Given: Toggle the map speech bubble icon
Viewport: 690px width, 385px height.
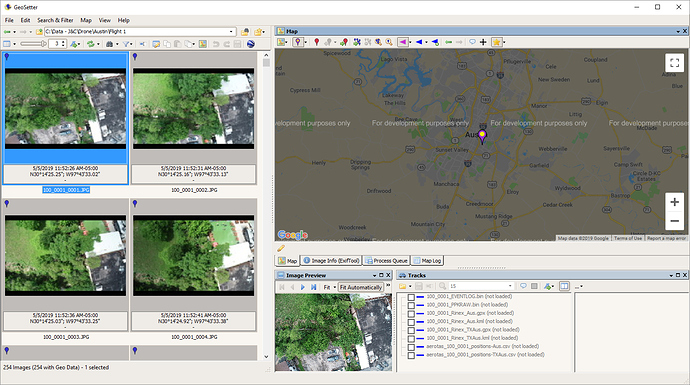Looking at the screenshot, I should point(472,42).
